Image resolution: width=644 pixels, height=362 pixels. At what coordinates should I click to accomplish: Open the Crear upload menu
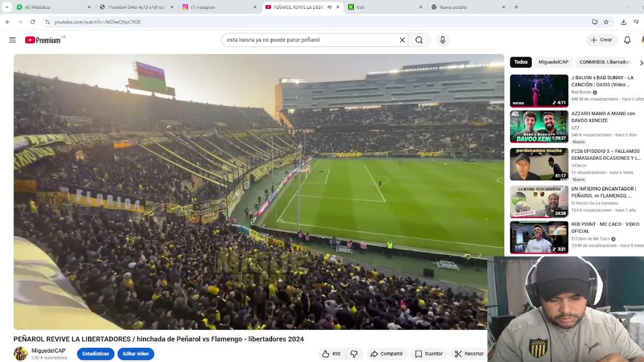pyautogui.click(x=601, y=40)
